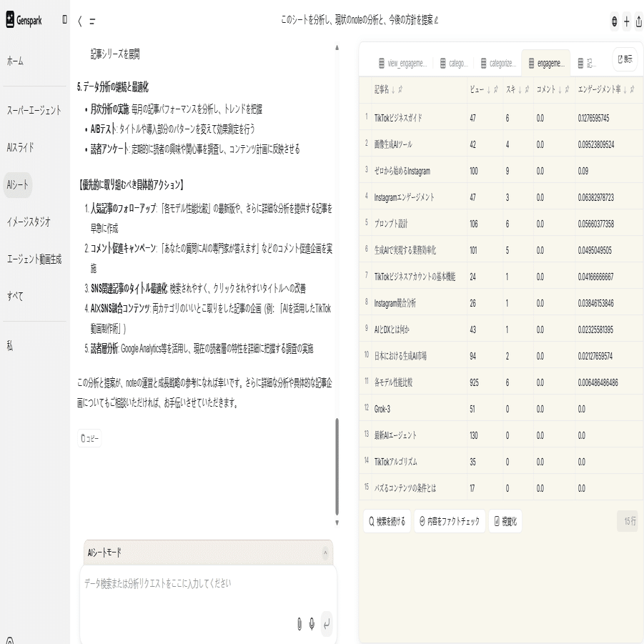Focus the data request input field
Image resolution: width=644 pixels, height=644 pixels.
208,583
